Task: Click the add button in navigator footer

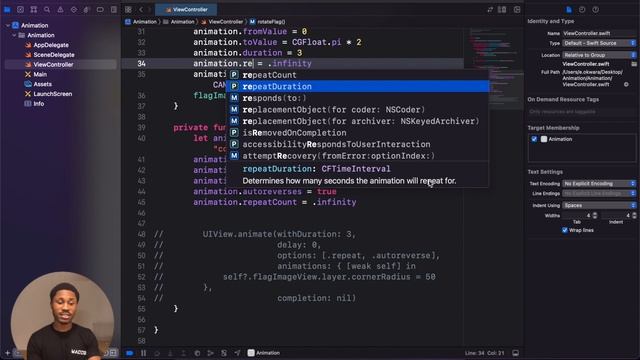Action: click(x=7, y=353)
